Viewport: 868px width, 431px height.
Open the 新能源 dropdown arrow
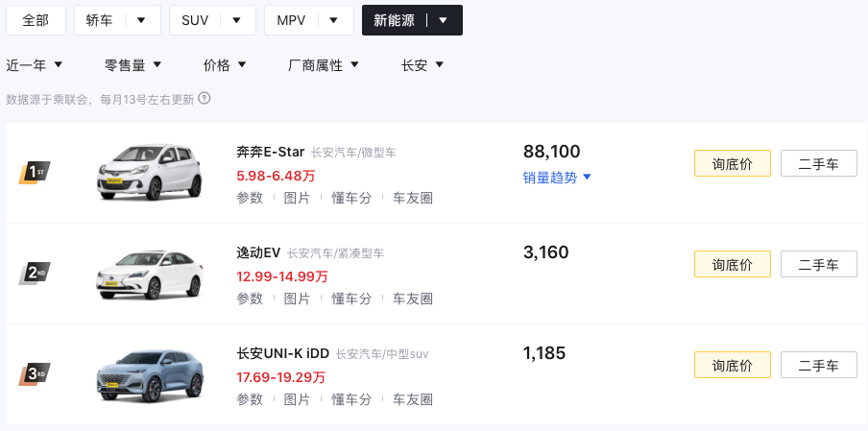(443, 20)
